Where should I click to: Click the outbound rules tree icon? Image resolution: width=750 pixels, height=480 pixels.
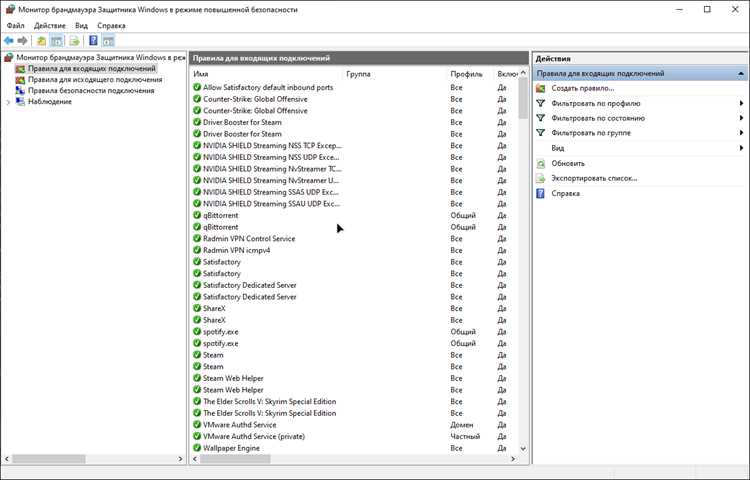(20, 80)
